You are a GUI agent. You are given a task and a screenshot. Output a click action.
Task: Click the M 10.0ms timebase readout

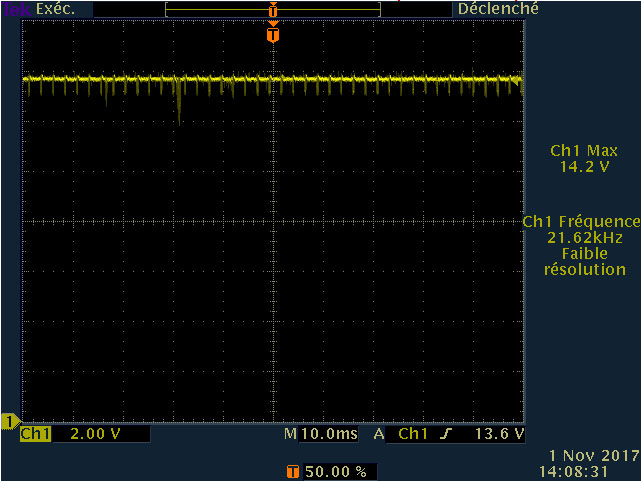[321, 434]
